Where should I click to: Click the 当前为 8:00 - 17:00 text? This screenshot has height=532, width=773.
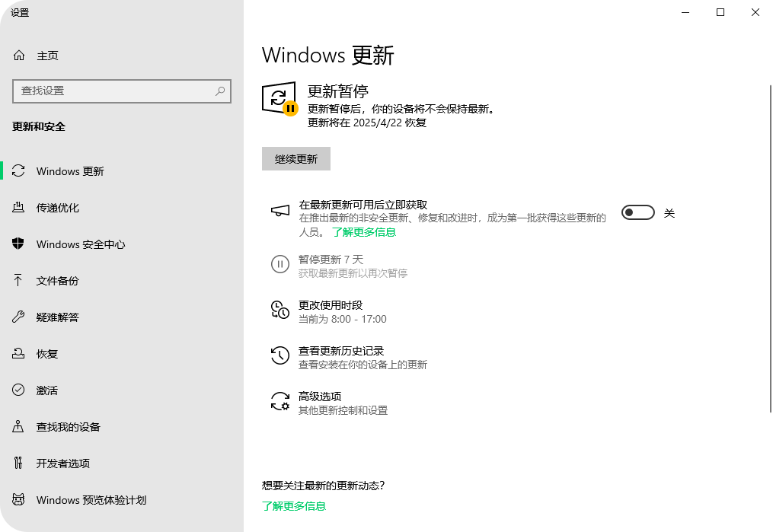click(342, 319)
